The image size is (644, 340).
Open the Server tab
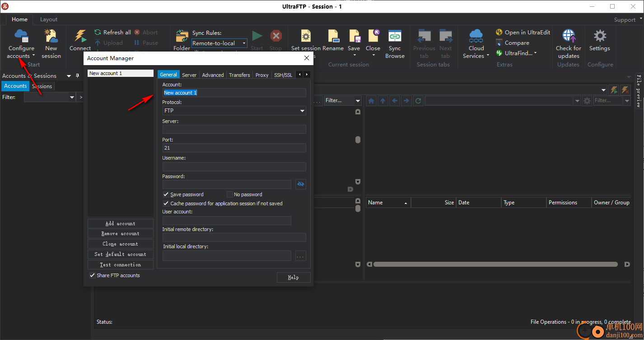pos(189,75)
